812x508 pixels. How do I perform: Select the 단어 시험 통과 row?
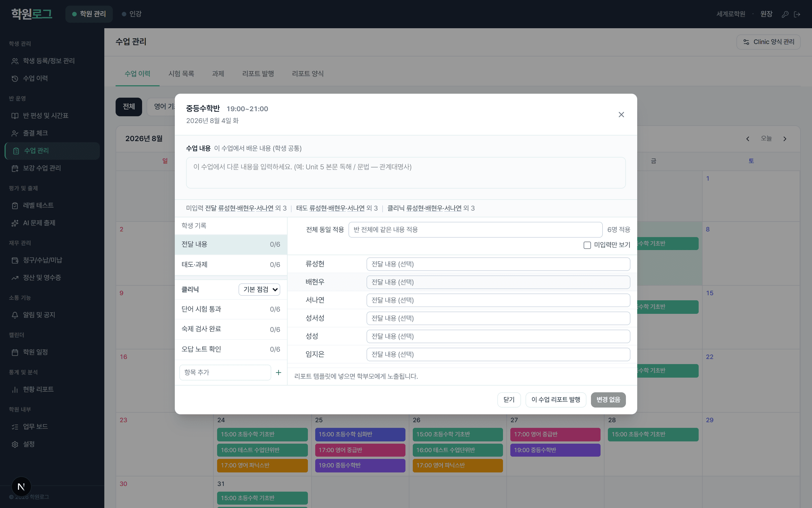click(231, 309)
